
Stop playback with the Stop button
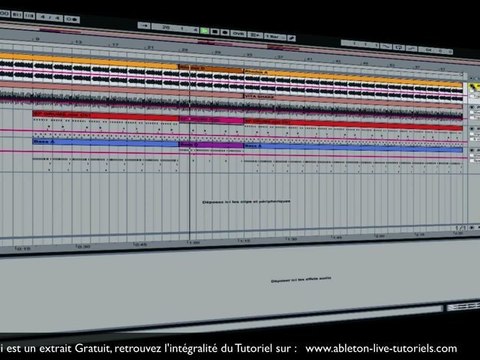pos(215,32)
